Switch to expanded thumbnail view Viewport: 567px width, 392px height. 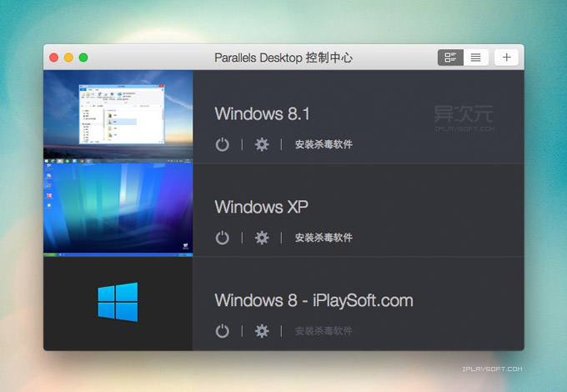(450, 58)
